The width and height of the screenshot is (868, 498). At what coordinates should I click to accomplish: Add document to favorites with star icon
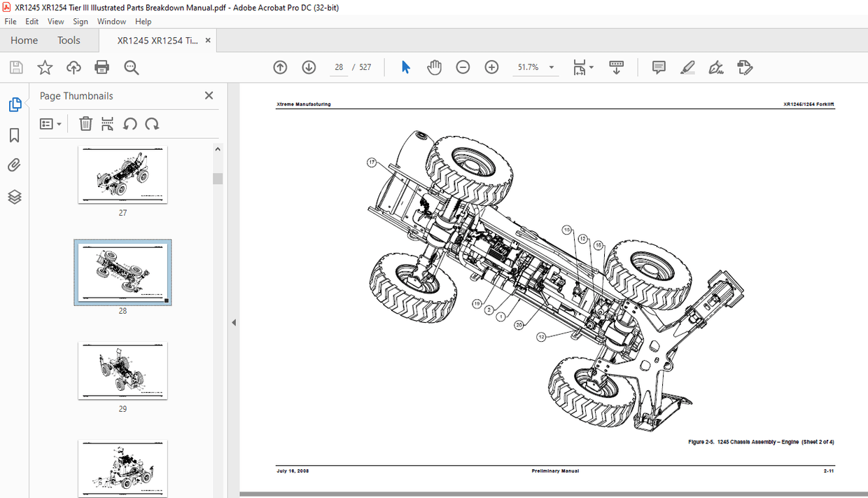tap(44, 67)
